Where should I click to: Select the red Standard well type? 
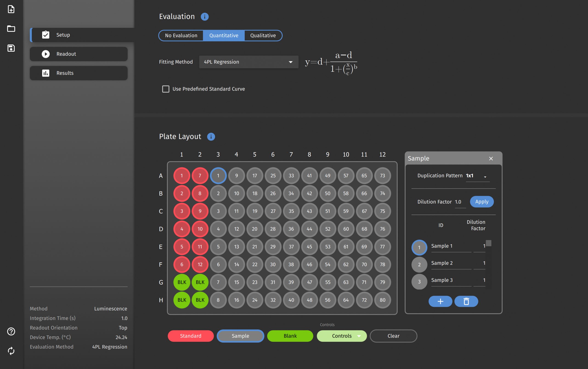(191, 336)
